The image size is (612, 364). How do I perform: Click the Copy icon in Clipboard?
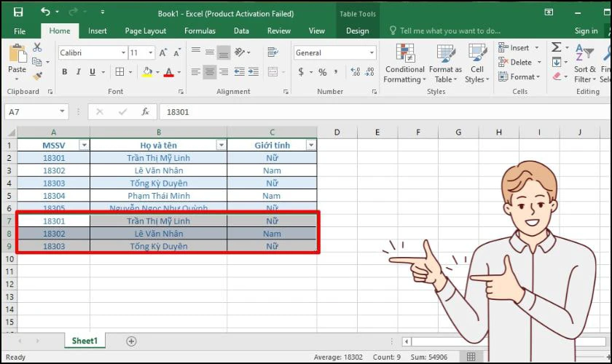click(x=37, y=62)
